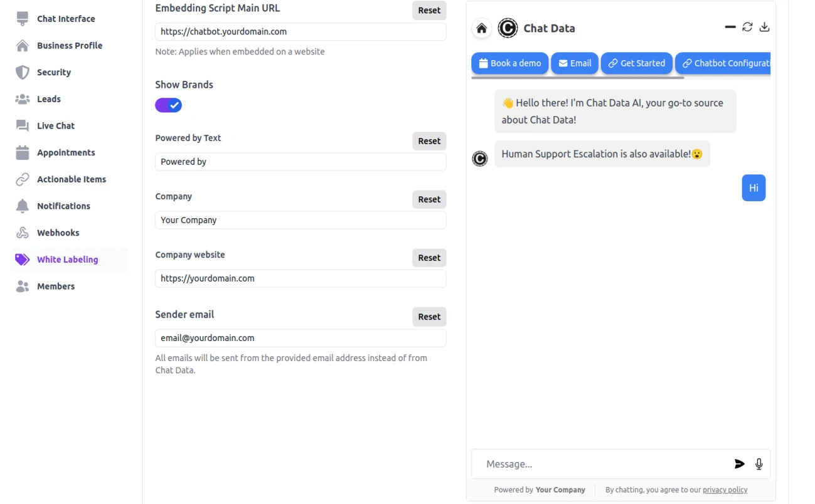Focus the chat Message text box

click(x=602, y=464)
